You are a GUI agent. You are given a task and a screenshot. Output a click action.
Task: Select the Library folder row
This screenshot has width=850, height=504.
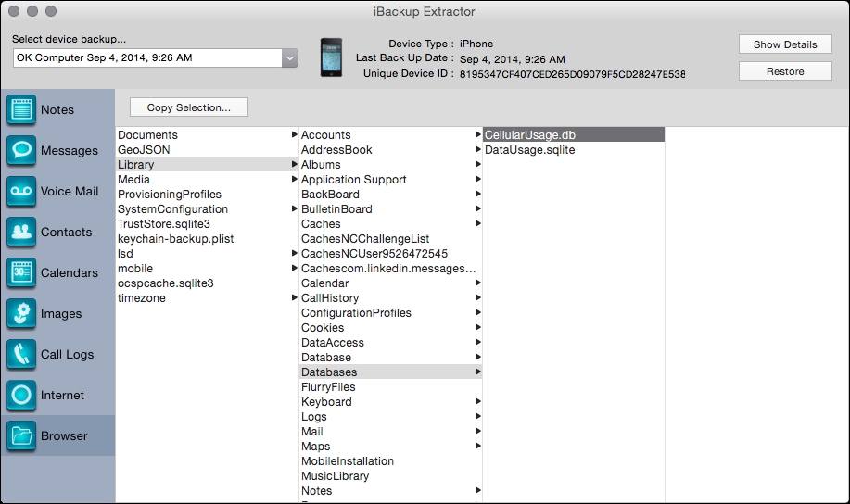click(x=207, y=164)
